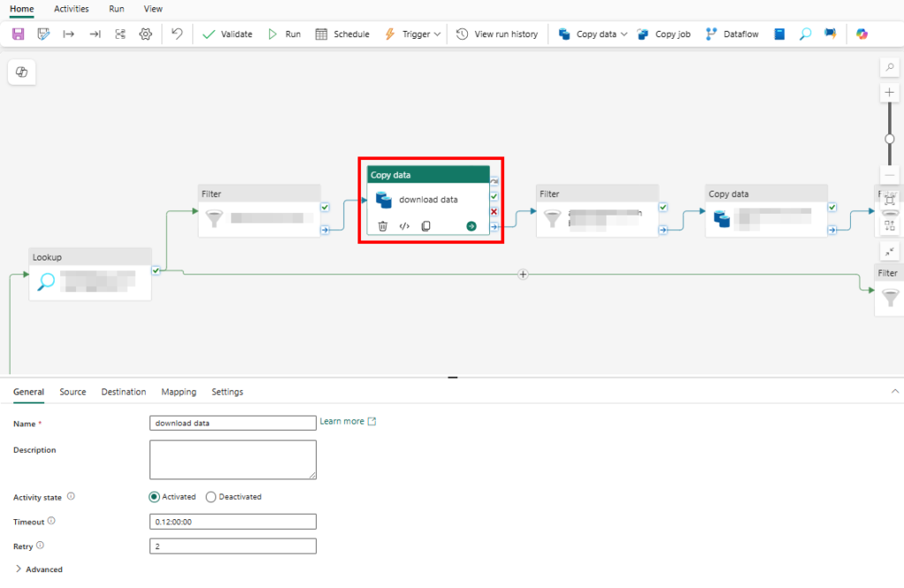Click the canvas search magnifier icon

pyautogui.click(x=889, y=68)
